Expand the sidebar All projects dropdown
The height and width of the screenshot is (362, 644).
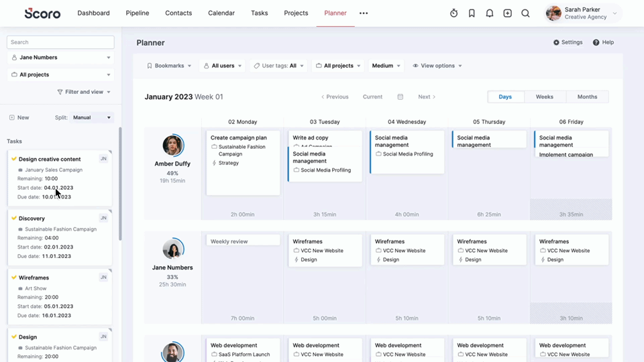coord(60,74)
